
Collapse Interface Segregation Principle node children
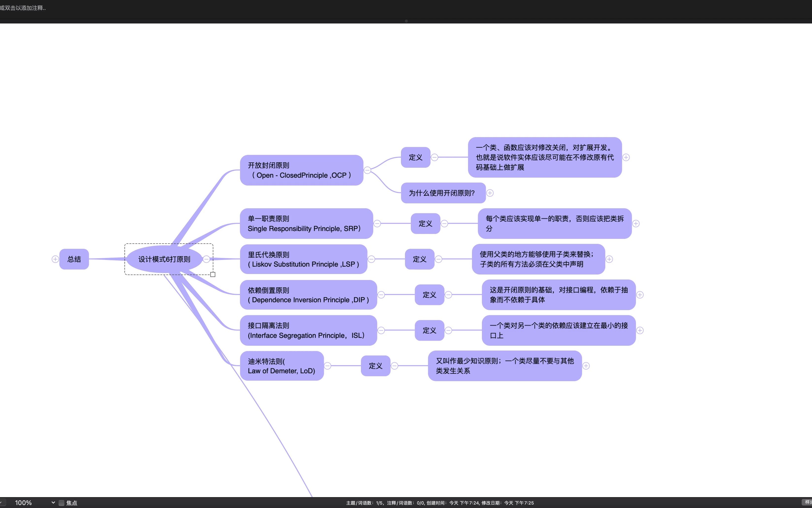click(381, 330)
